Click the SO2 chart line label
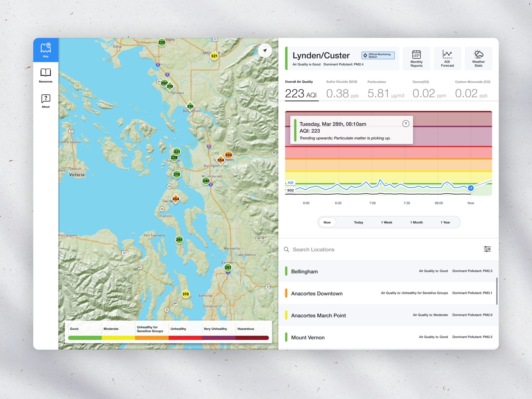The height and width of the screenshot is (399, 532). (x=290, y=190)
